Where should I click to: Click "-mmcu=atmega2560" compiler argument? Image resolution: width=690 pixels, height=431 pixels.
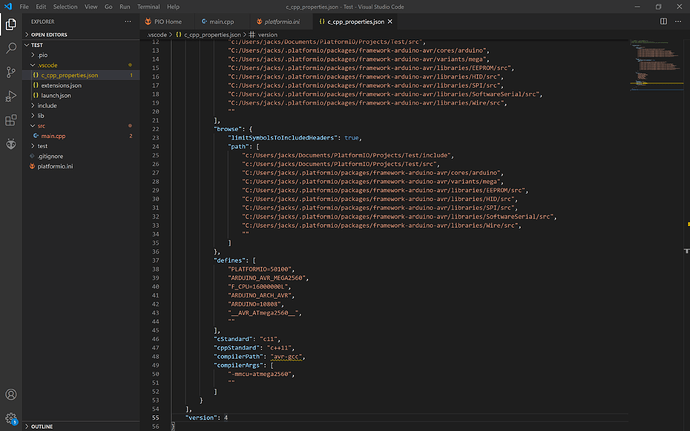coord(260,374)
